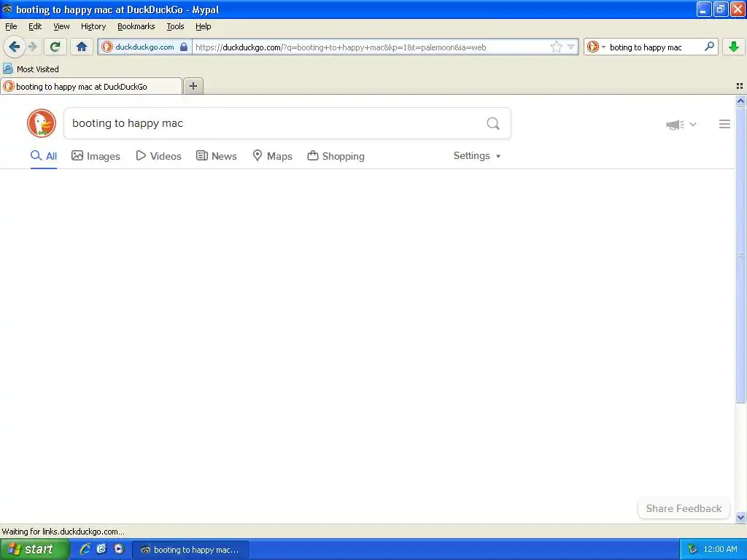This screenshot has width=747, height=560.
Task: Click the system tray notification icon
Action: tap(692, 550)
